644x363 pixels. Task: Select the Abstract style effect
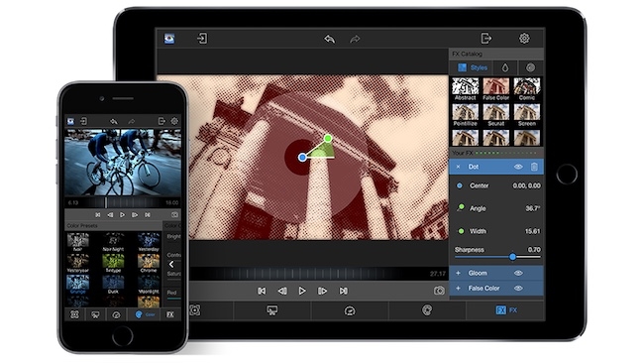click(466, 89)
